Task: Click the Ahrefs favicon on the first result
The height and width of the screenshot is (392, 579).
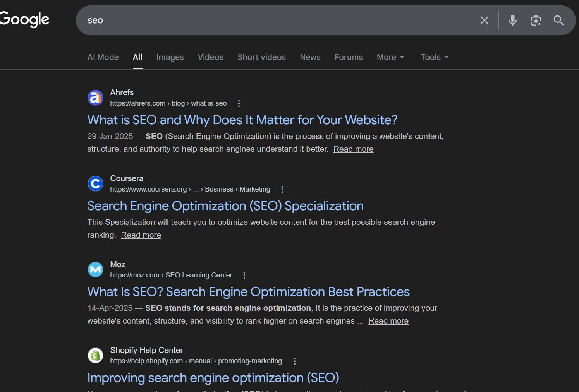Action: point(95,98)
